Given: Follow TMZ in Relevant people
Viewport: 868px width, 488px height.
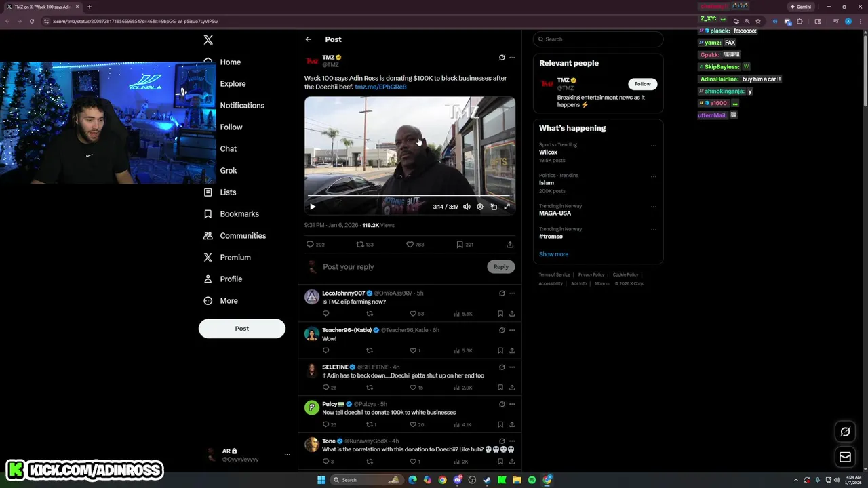Looking at the screenshot, I should point(642,84).
